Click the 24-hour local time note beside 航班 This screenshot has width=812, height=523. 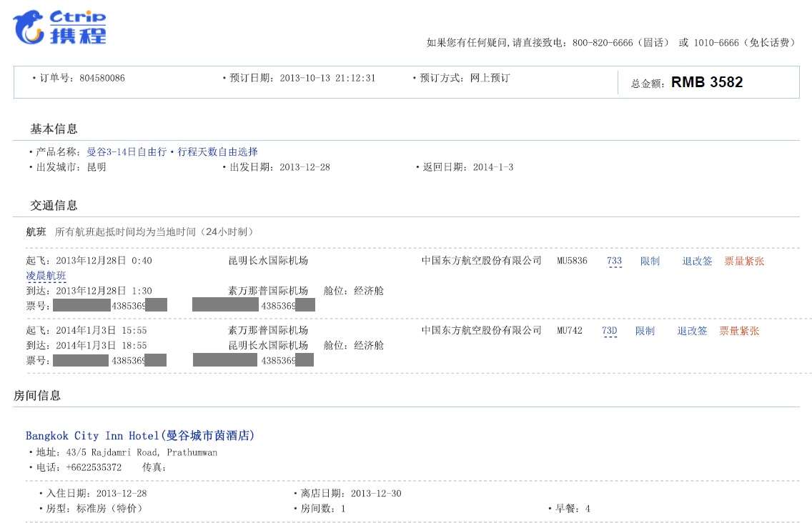click(x=154, y=232)
